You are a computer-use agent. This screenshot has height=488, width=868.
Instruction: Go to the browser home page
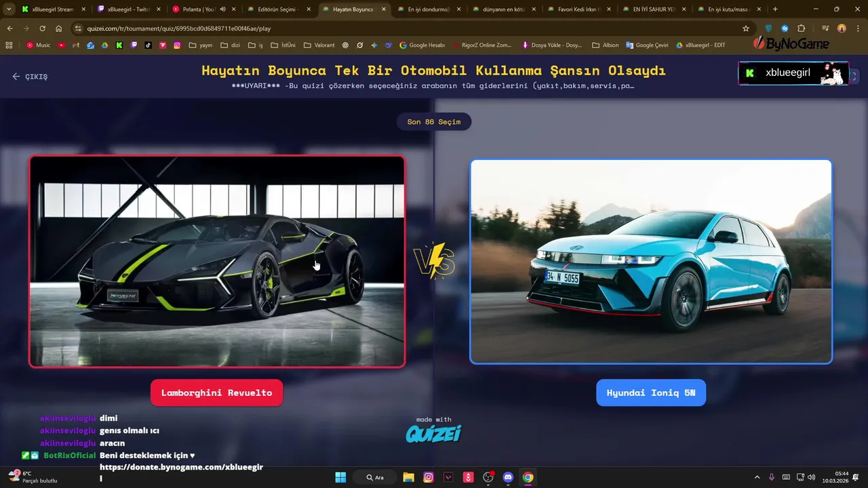59,28
